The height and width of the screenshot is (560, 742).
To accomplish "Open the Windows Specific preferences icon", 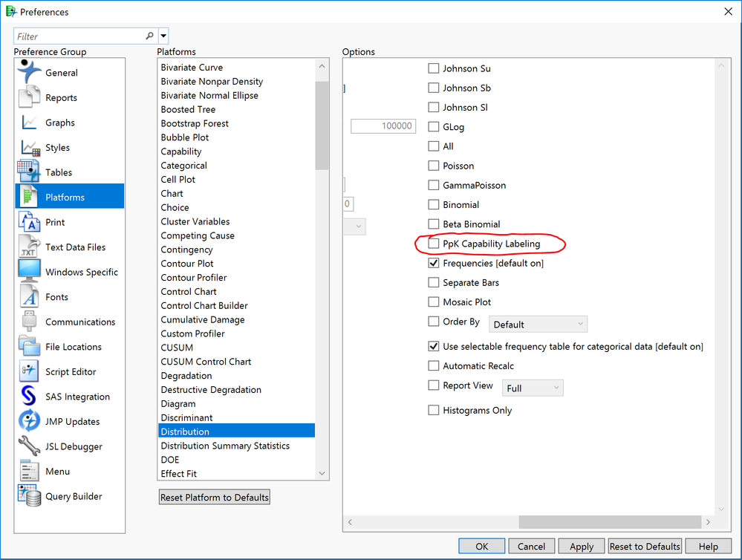I will coord(29,271).
